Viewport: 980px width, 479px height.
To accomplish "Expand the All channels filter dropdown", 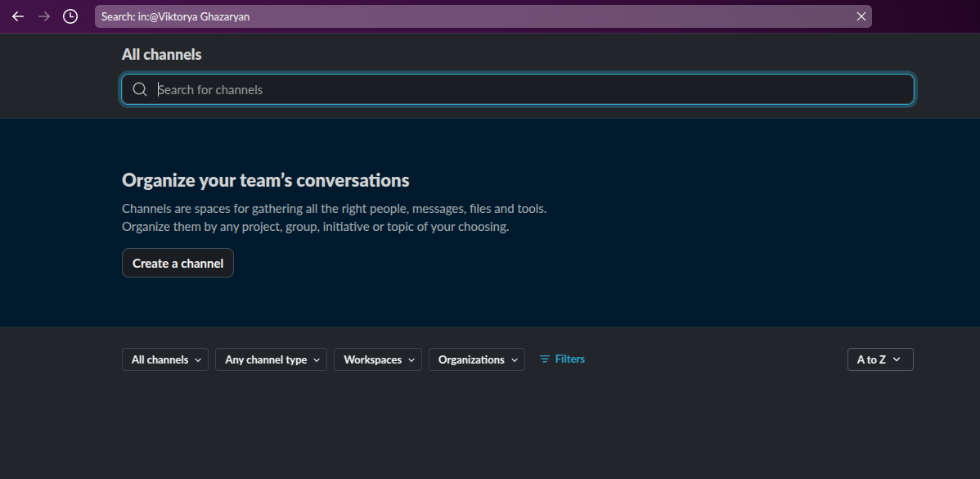I will click(x=165, y=359).
